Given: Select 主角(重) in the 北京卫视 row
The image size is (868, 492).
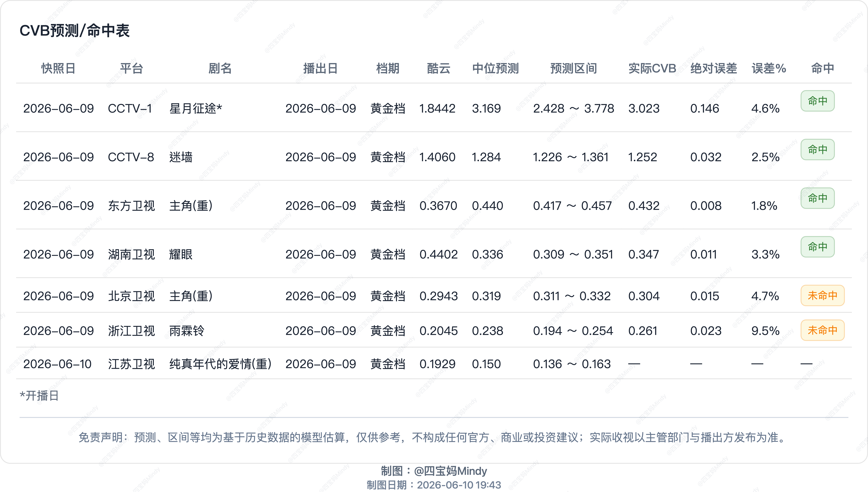Looking at the screenshot, I should tap(191, 296).
